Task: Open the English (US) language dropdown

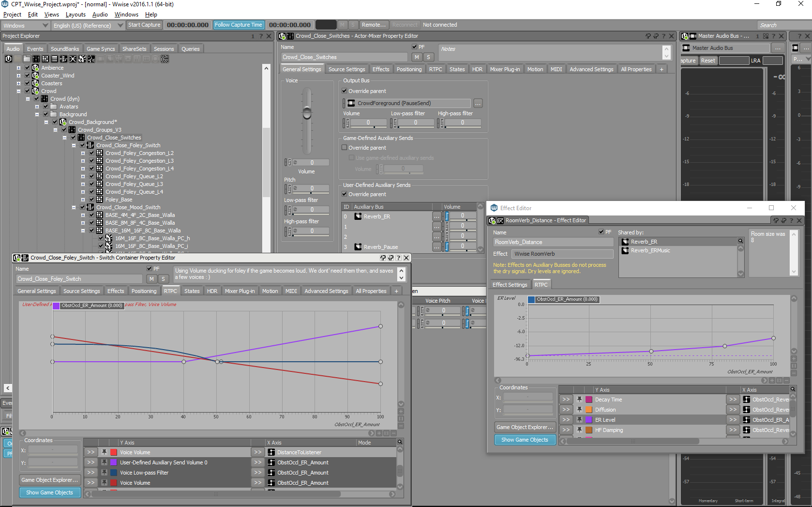Action: [x=88, y=25]
